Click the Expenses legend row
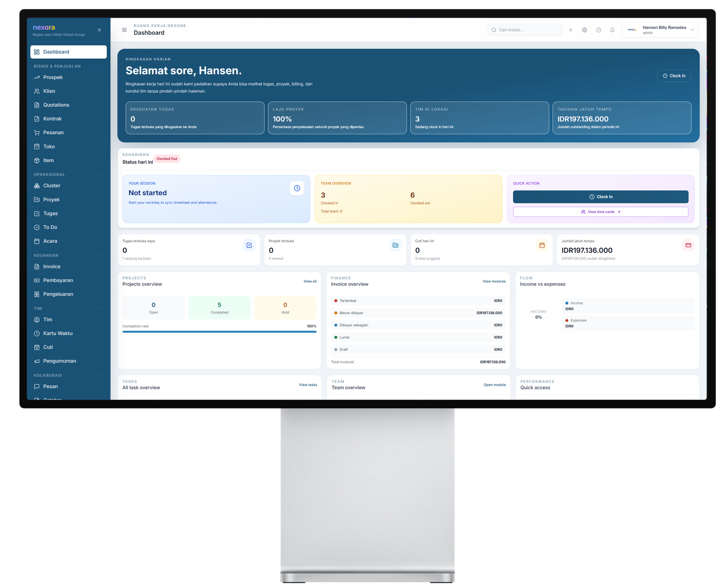Image resolution: width=722 pixels, height=588 pixels. click(x=629, y=323)
